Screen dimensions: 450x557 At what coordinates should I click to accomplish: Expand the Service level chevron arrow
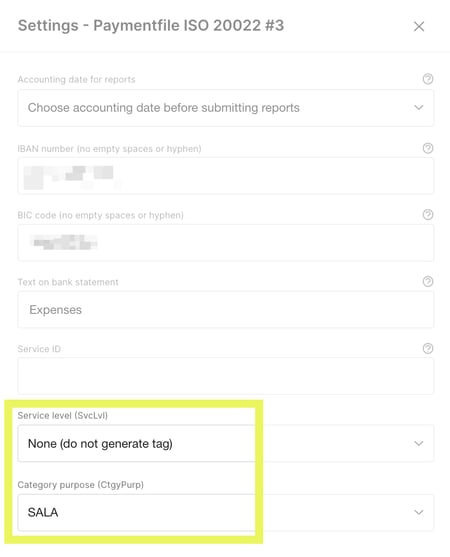point(419,443)
